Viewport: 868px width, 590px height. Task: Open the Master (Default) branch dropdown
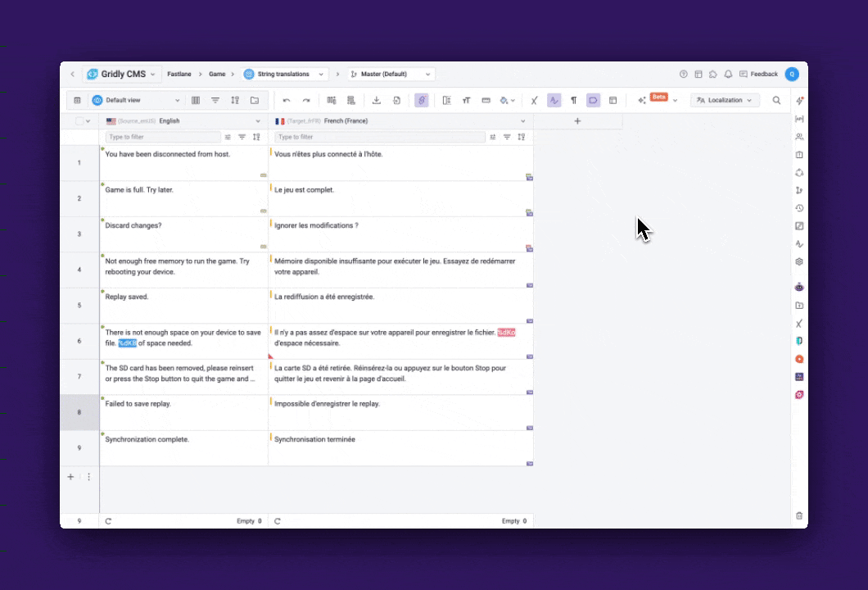click(391, 74)
